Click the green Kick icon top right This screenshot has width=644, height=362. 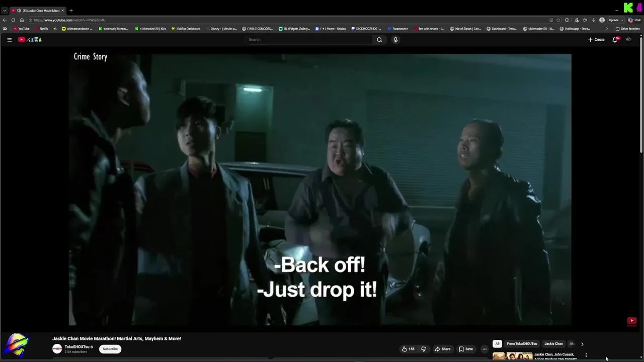(x=628, y=8)
